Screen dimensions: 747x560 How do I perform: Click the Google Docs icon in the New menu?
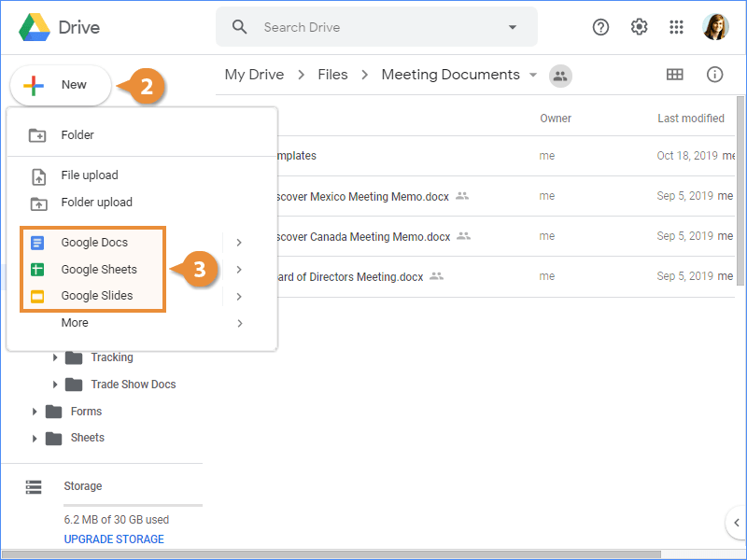(39, 242)
